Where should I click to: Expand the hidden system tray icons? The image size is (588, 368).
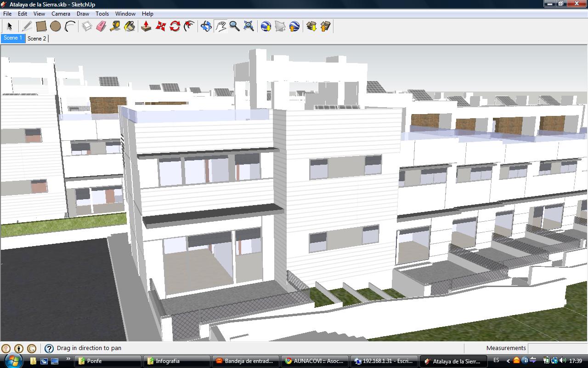508,361
